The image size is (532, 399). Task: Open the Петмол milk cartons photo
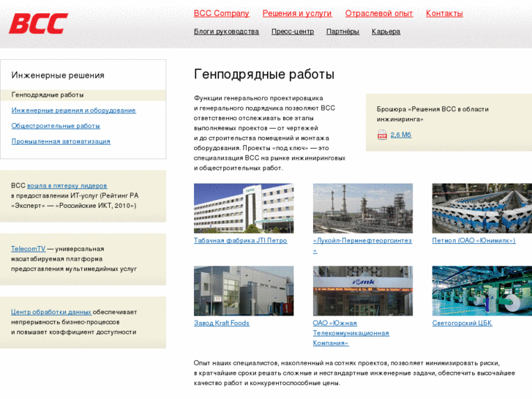tap(482, 208)
